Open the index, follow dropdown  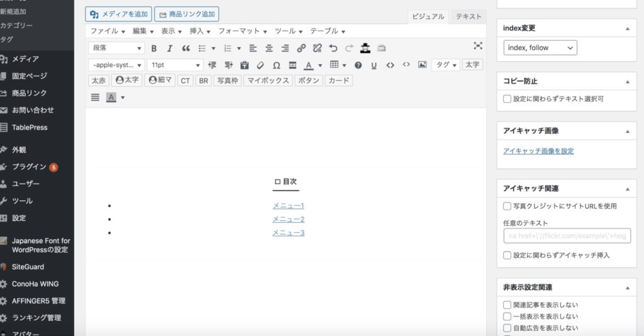[540, 48]
